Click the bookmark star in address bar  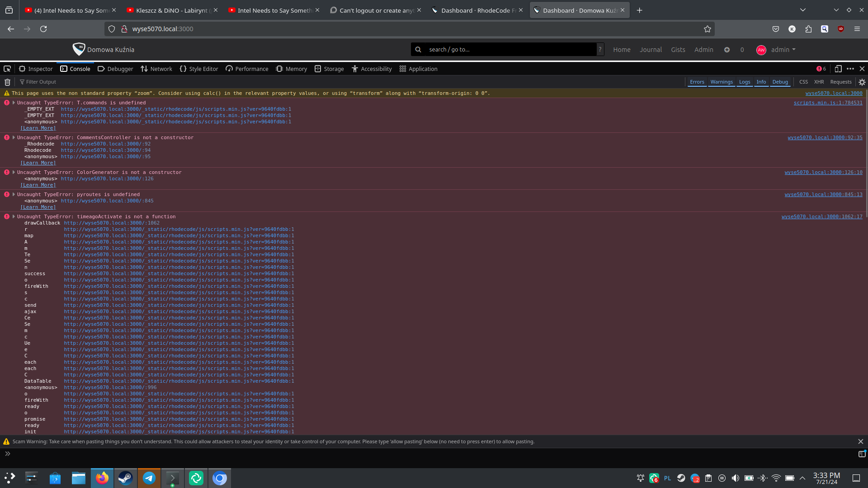click(x=708, y=29)
